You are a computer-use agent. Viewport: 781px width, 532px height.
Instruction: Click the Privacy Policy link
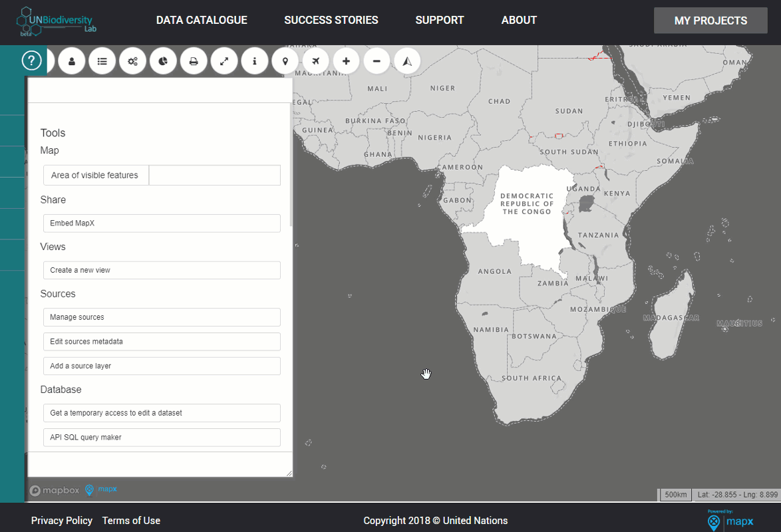(x=62, y=521)
